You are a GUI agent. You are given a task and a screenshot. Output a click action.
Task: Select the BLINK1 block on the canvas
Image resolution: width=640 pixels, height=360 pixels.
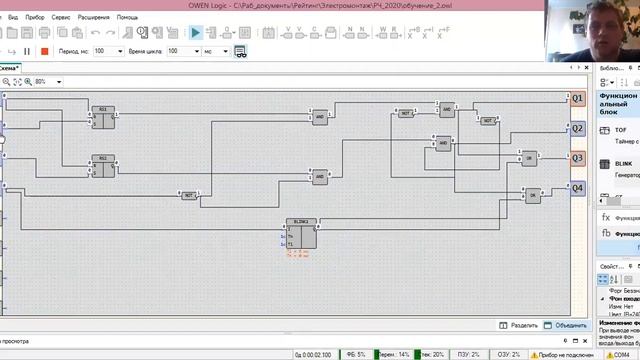pos(301,233)
